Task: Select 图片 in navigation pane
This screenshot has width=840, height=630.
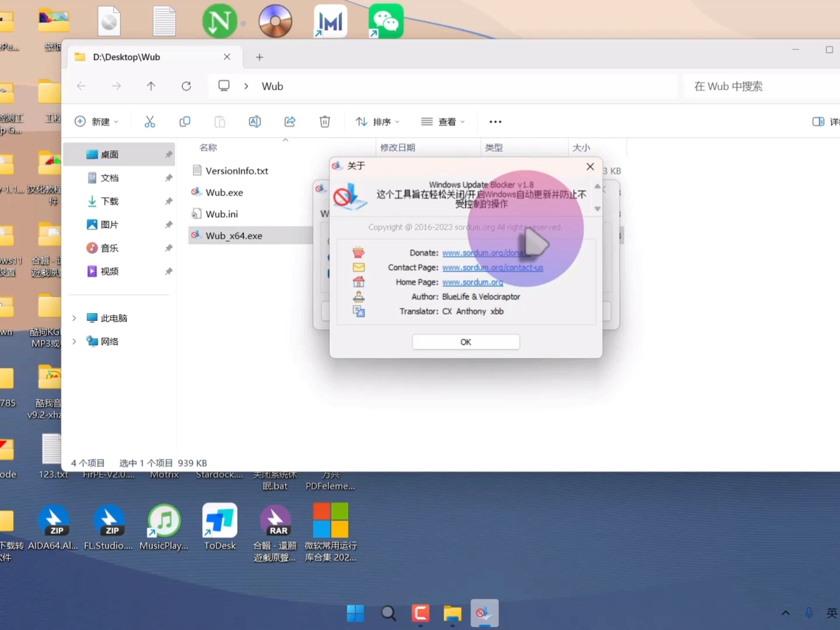Action: 119,224
